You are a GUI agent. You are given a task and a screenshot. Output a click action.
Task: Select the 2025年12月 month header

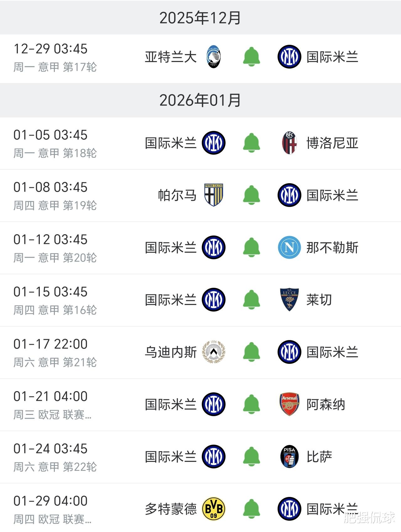(200, 18)
